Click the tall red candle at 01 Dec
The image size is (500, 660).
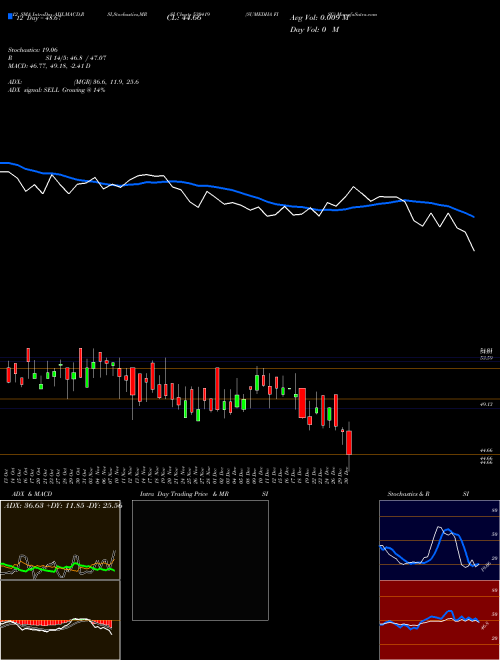tap(217, 389)
